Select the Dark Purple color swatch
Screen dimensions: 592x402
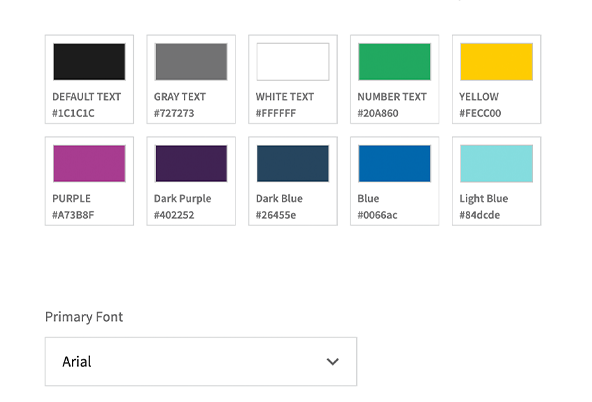[x=191, y=163]
